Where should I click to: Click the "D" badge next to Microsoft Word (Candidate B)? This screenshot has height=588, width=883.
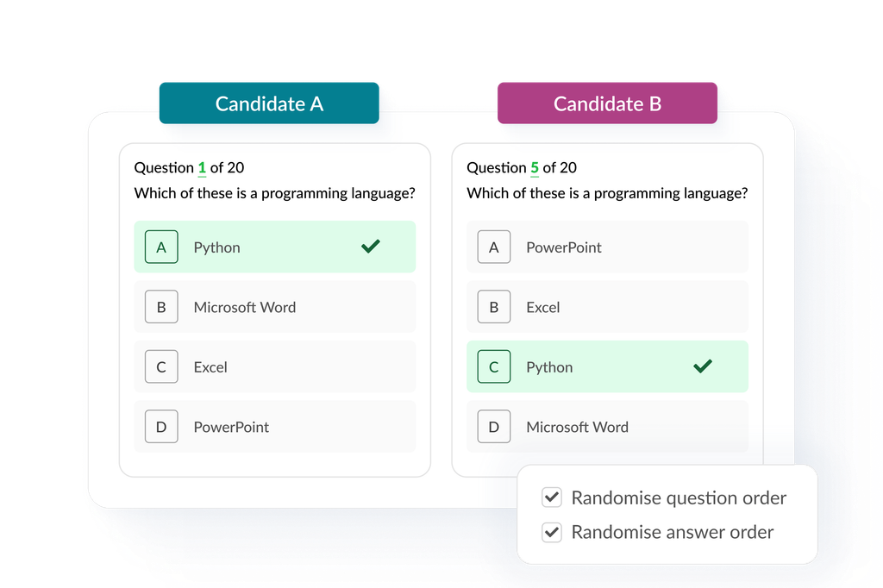[494, 426]
